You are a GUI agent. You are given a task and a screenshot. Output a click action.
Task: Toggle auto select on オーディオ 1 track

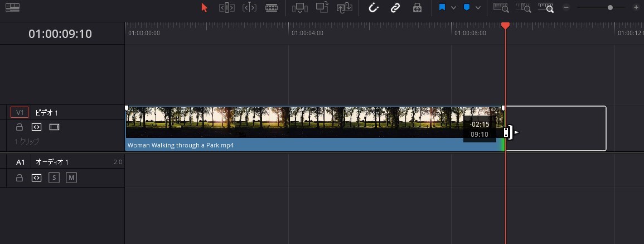tap(37, 178)
